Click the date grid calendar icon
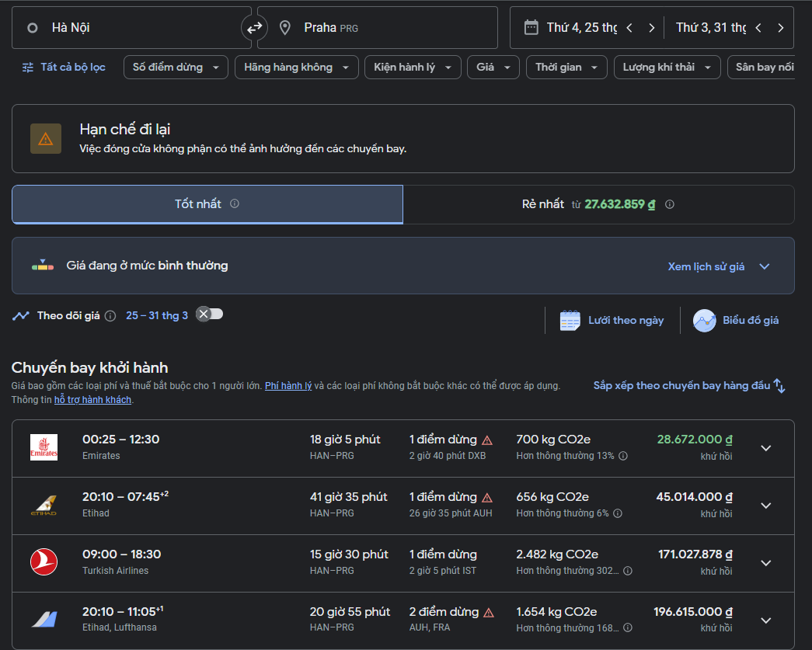 570,320
